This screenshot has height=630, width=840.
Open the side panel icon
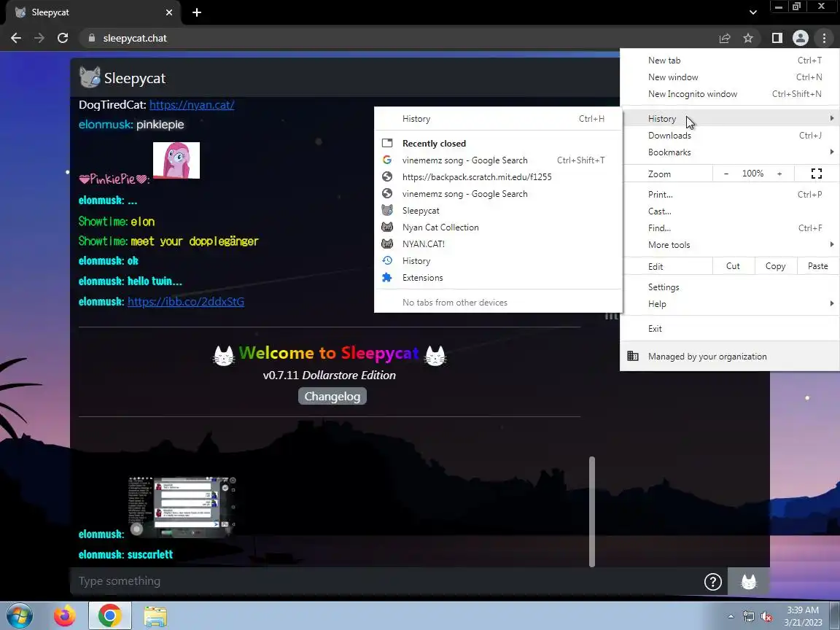pyautogui.click(x=777, y=38)
